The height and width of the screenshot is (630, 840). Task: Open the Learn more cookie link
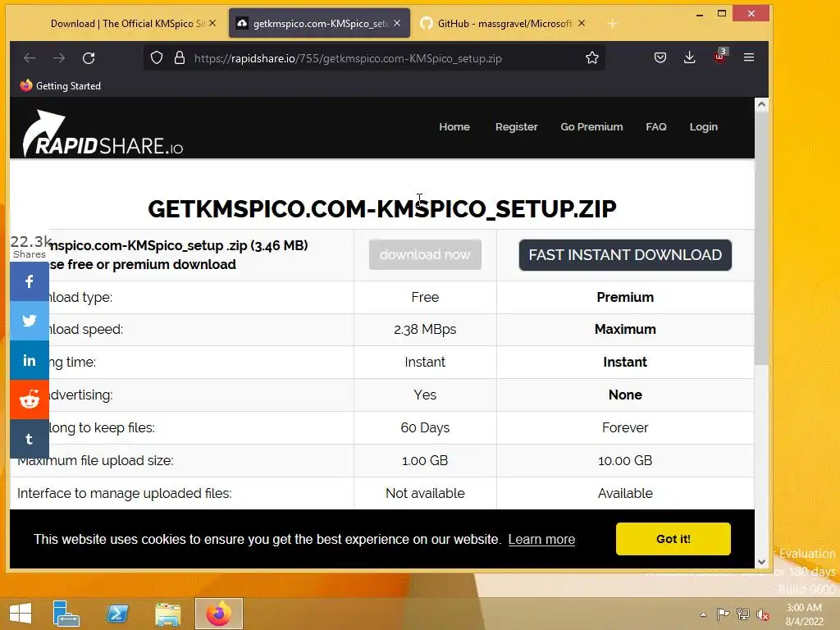(541, 540)
